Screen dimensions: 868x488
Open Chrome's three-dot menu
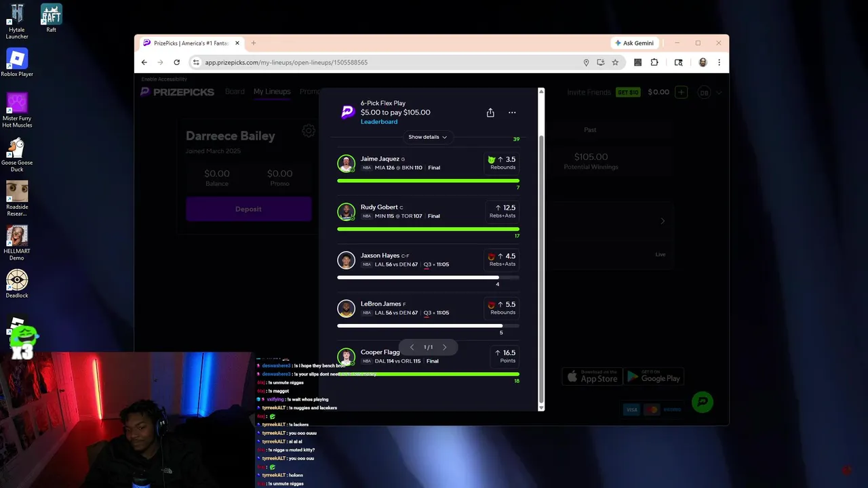(x=719, y=62)
